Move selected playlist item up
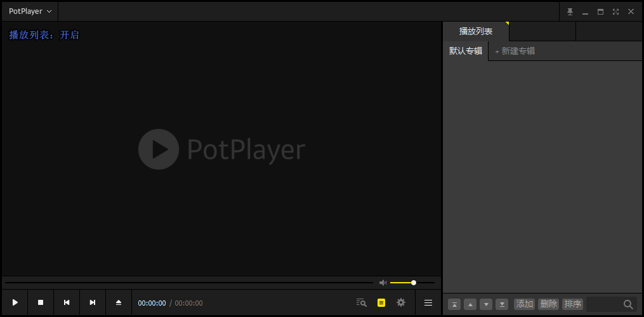The height and width of the screenshot is (317, 644). click(470, 304)
